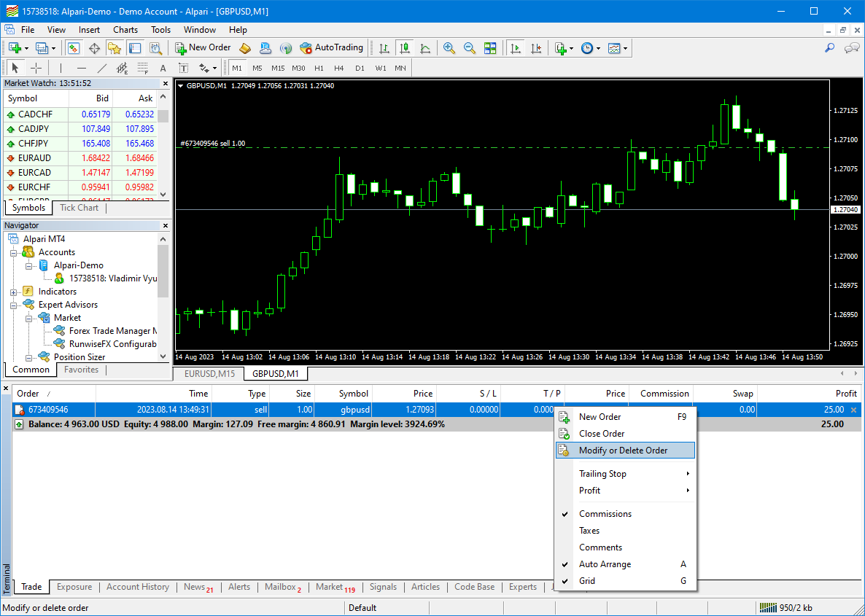865x616 pixels.
Task: Switch chart to candlesticks icon
Action: [x=405, y=48]
